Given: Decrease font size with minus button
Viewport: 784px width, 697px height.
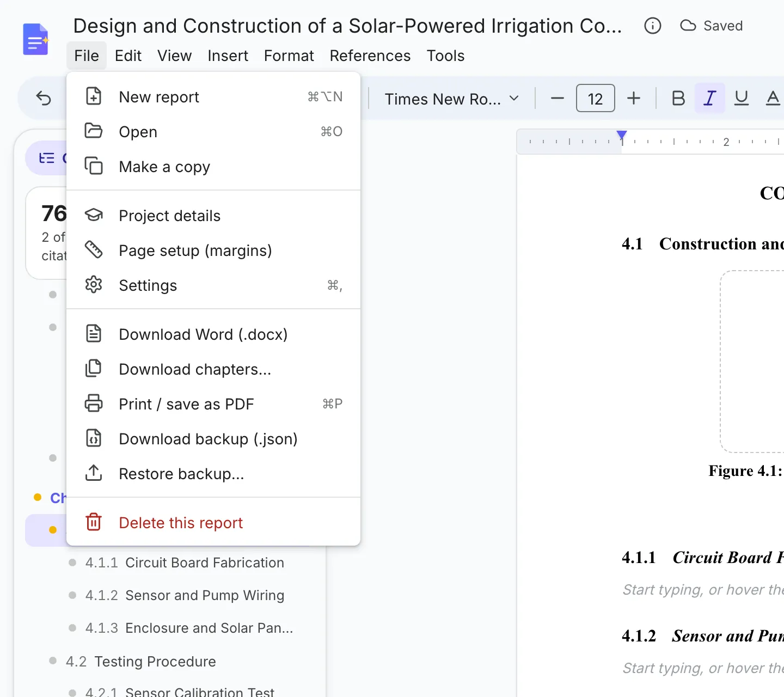Looking at the screenshot, I should pyautogui.click(x=558, y=98).
